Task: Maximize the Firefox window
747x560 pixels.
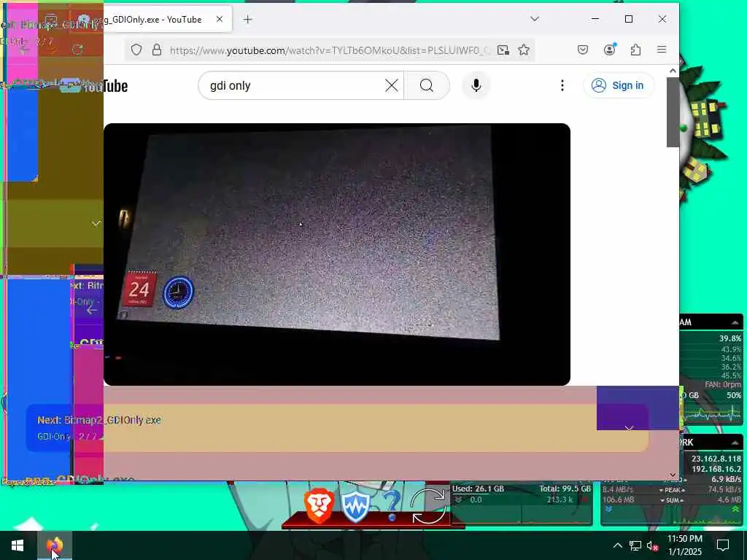Action: (629, 19)
